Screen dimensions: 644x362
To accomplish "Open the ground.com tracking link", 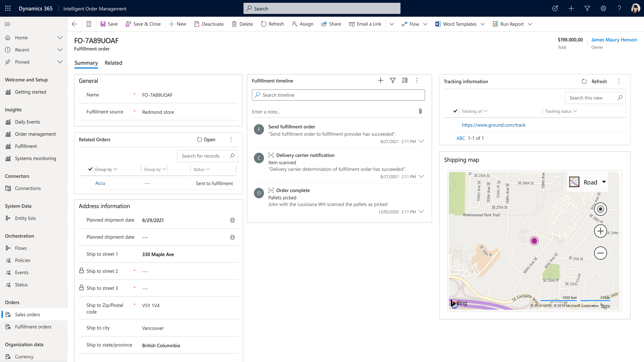I will (494, 125).
